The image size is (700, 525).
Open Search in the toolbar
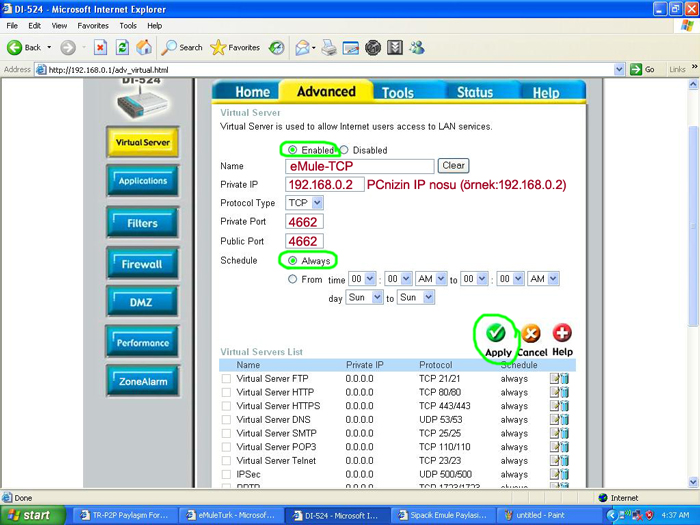[182, 47]
